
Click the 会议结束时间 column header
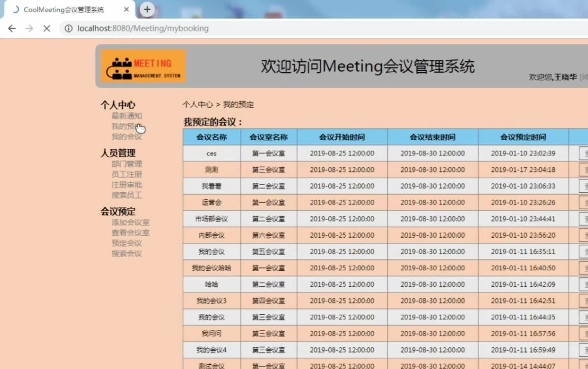click(433, 137)
